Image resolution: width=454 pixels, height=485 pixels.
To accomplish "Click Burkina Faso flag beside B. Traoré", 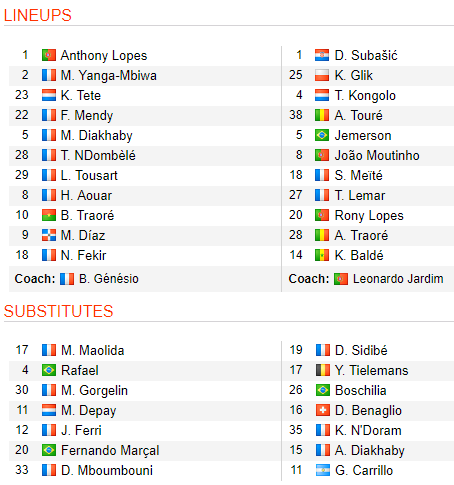I will (x=49, y=215).
